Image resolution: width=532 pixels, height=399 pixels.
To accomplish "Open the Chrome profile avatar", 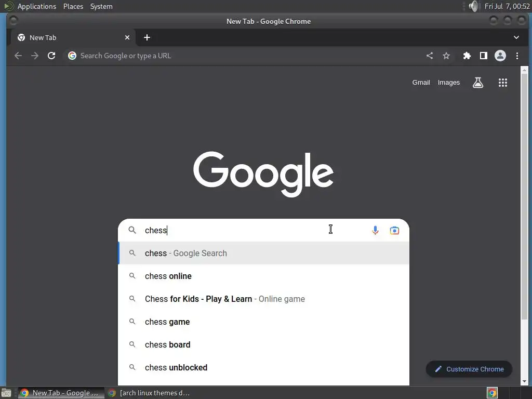I will 500,56.
